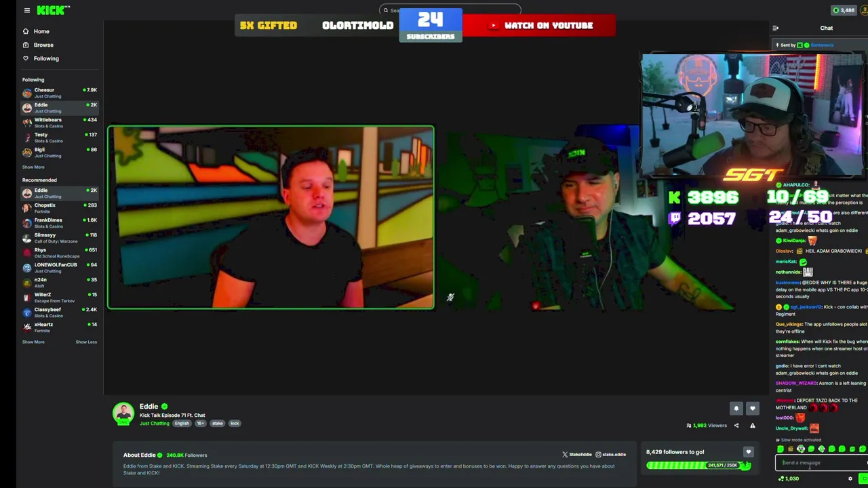The height and width of the screenshot is (488, 868).
Task: Click Uncle_Drywall username in chat
Action: tap(791, 428)
